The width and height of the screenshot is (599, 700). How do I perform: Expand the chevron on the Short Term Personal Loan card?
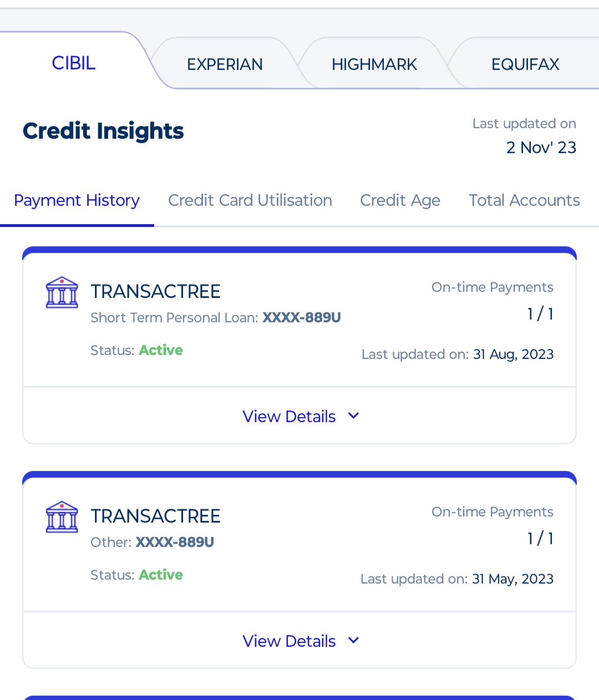coord(353,416)
